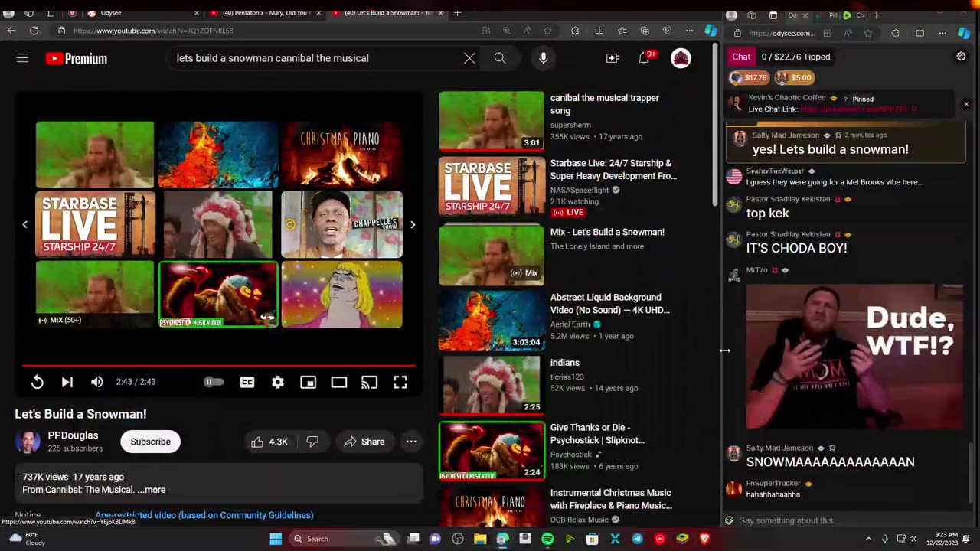Open the indians video by ticriss123
The image size is (980, 551).
pyautogui.click(x=565, y=363)
